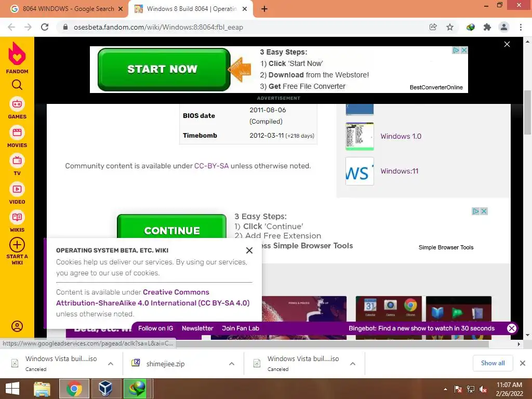The image size is (532, 399).
Task: Open File Explorer from taskbar
Action: pyautogui.click(x=42, y=389)
